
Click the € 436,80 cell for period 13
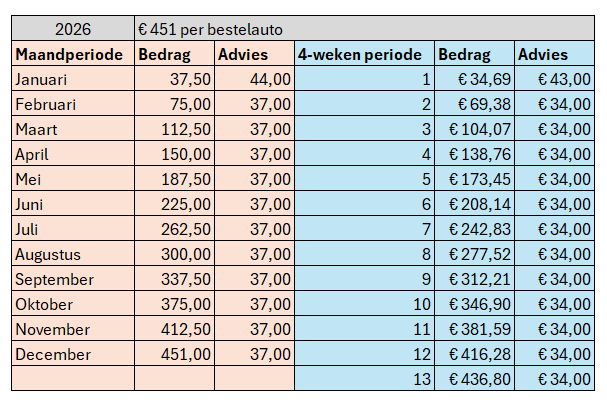(475, 378)
